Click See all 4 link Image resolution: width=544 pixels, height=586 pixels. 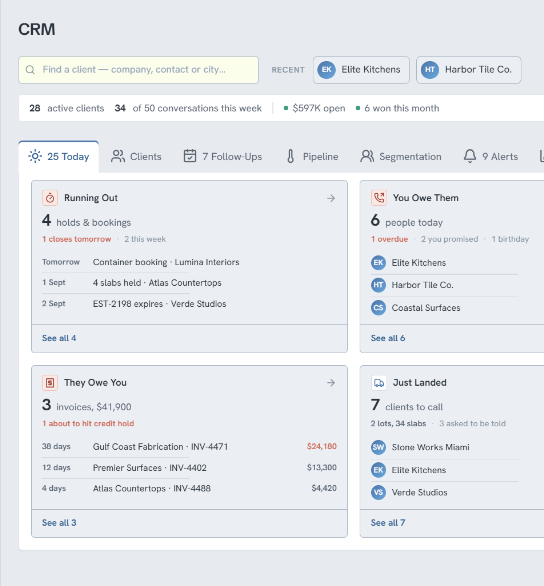(x=59, y=338)
